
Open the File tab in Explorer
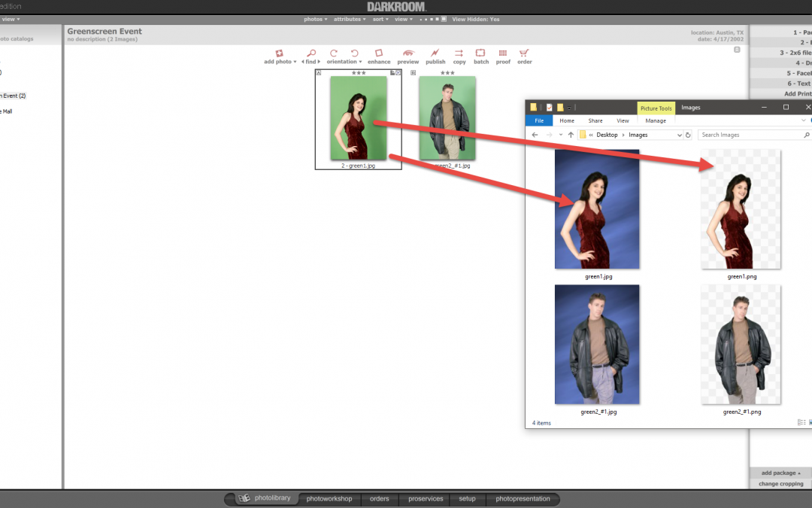tap(539, 120)
